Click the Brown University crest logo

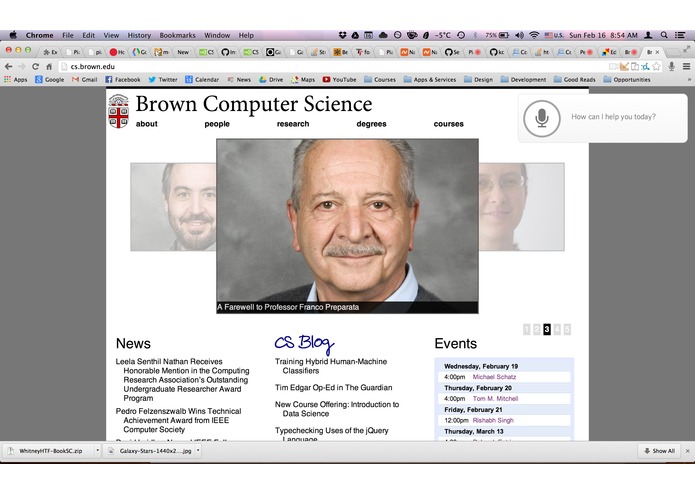pyautogui.click(x=118, y=111)
